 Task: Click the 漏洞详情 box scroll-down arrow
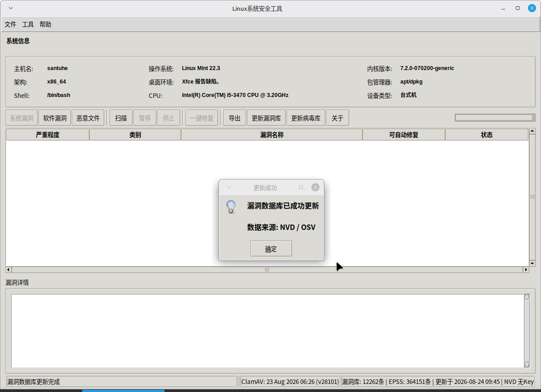click(x=527, y=365)
